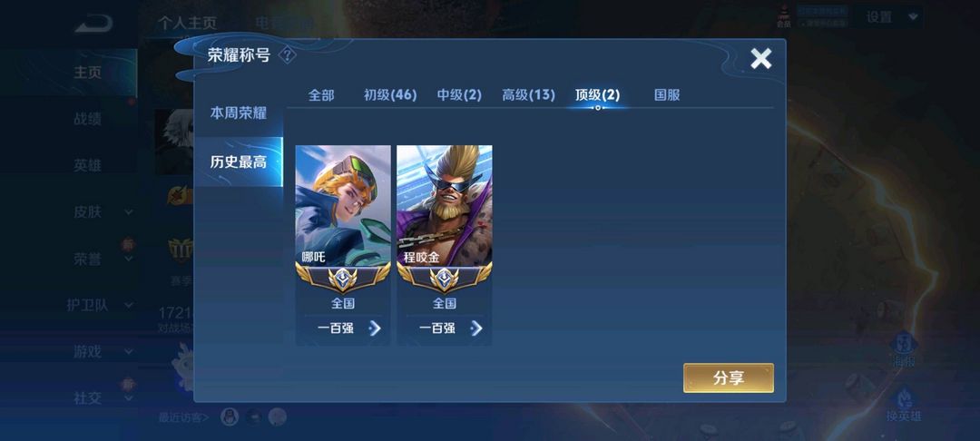
Task: Open the help question mark beside 荣耀称号
Action: click(x=287, y=55)
